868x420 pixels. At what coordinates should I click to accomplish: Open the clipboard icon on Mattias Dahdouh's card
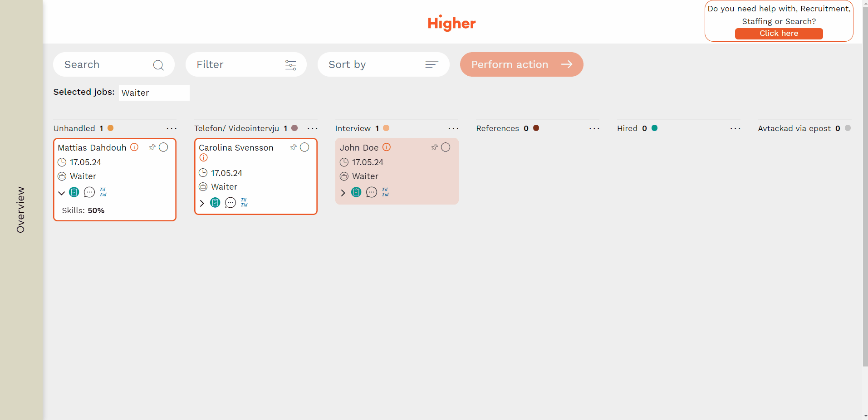pos(74,192)
